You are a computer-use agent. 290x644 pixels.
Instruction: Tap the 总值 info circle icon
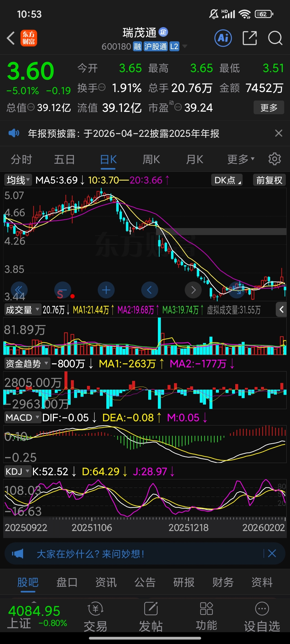[31, 107]
